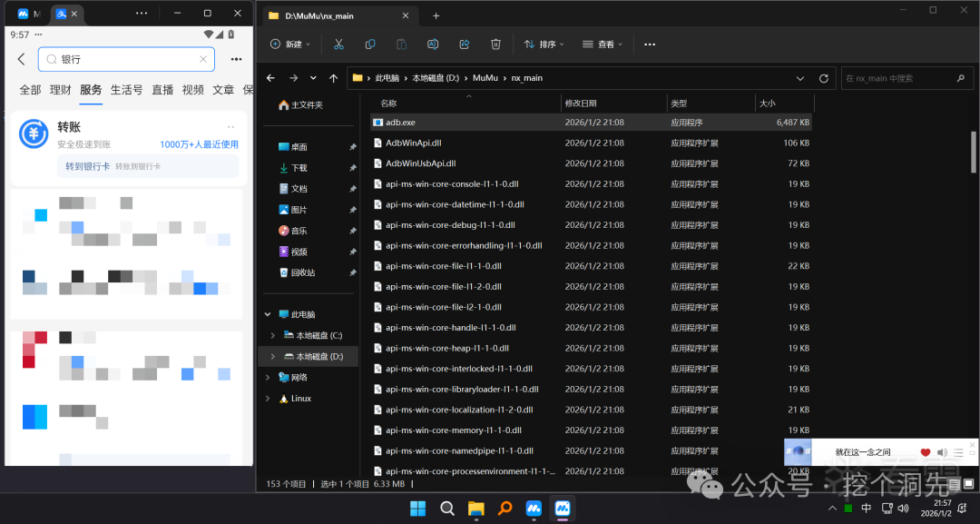This screenshot has height=524, width=980.
Task: Click 此电脑 in the address breadcrumb
Action: coord(387,78)
